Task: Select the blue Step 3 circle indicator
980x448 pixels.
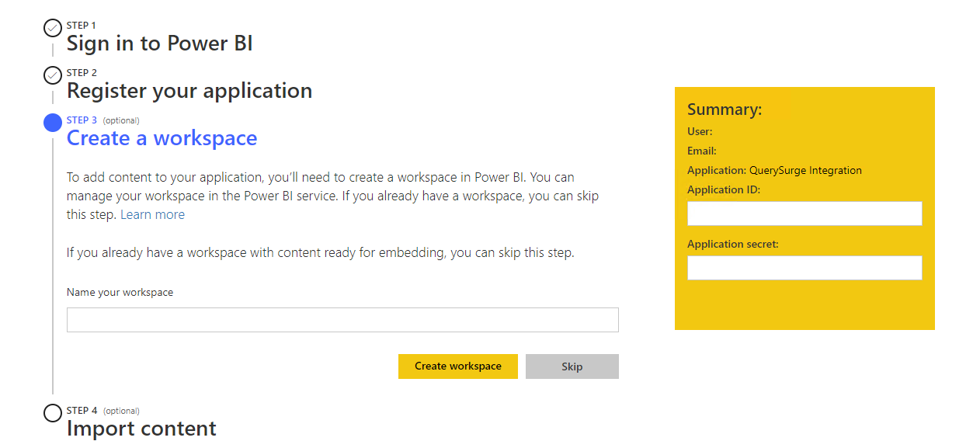Action: 53,123
